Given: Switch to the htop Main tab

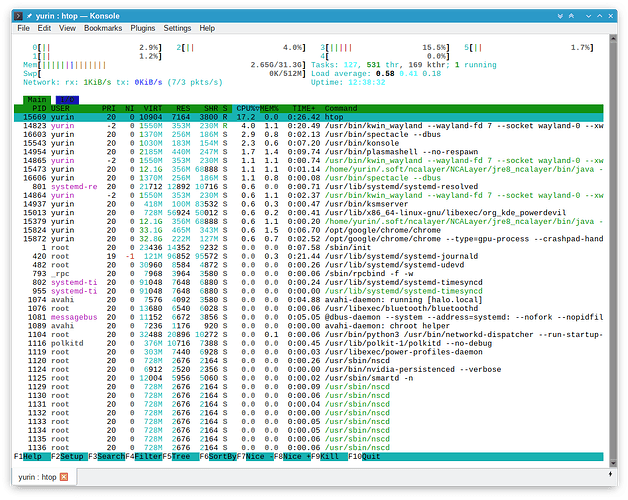Looking at the screenshot, I should click(36, 100).
